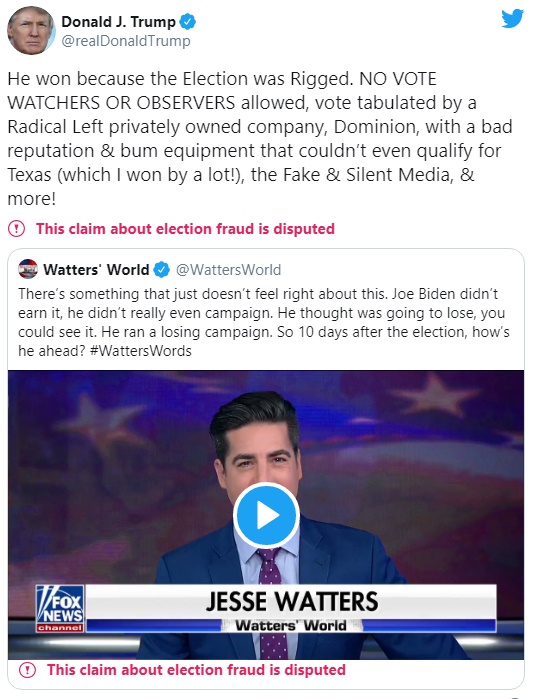Click Trump's main tweet text
Screen dimensions: 535x699
(x=260, y=139)
